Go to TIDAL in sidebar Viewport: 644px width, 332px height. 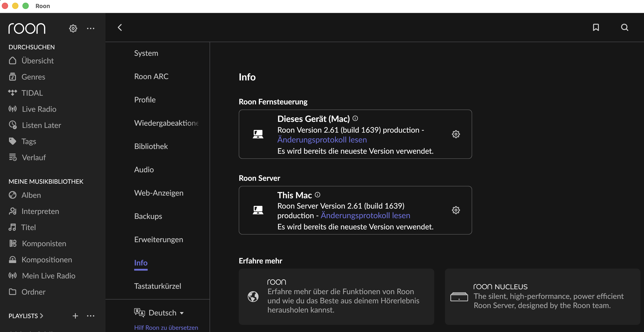(32, 93)
